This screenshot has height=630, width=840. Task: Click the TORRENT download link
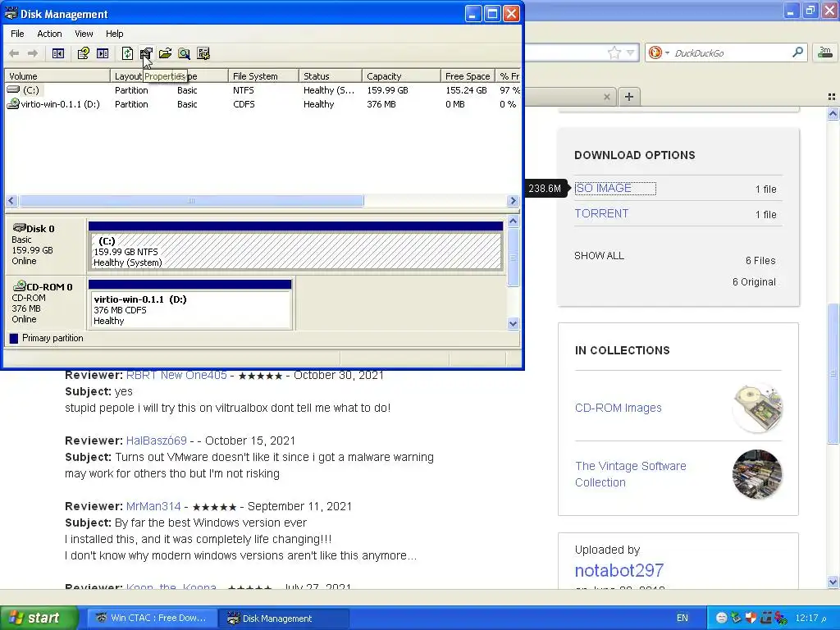tap(601, 213)
